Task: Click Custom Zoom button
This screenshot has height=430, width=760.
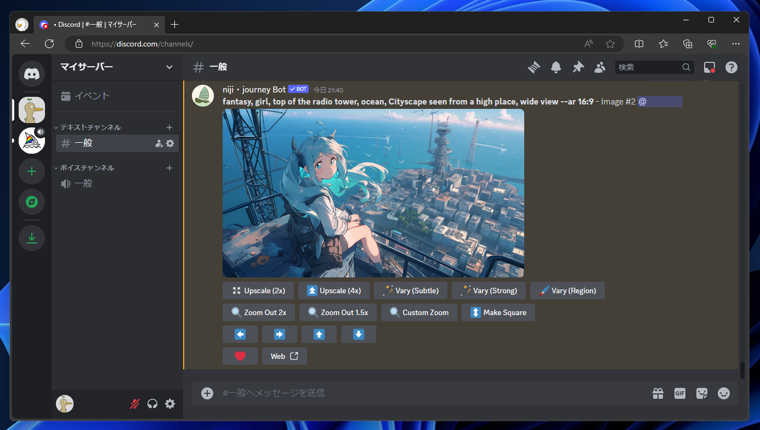Action: click(x=419, y=313)
